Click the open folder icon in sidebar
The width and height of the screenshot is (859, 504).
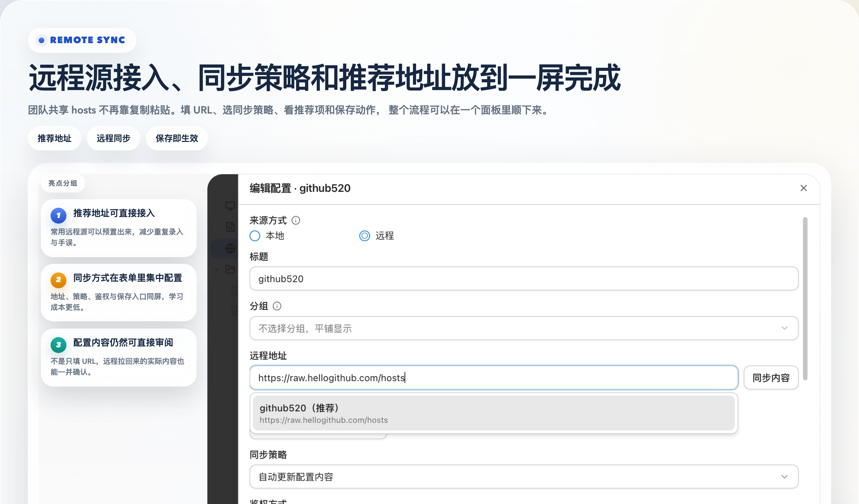(230, 269)
